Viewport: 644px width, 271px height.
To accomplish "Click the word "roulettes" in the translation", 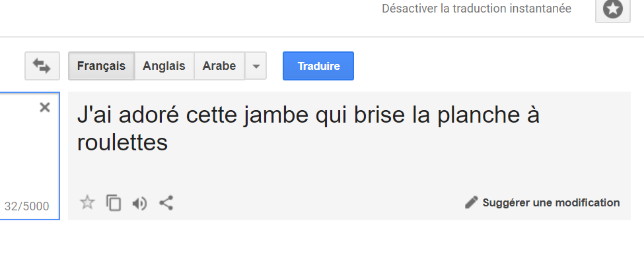I will point(122,142).
